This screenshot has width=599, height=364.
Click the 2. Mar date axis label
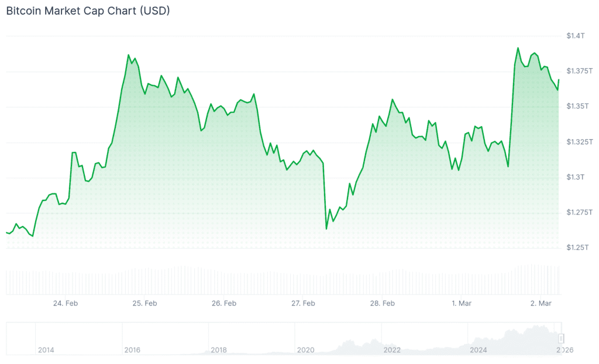(x=541, y=303)
